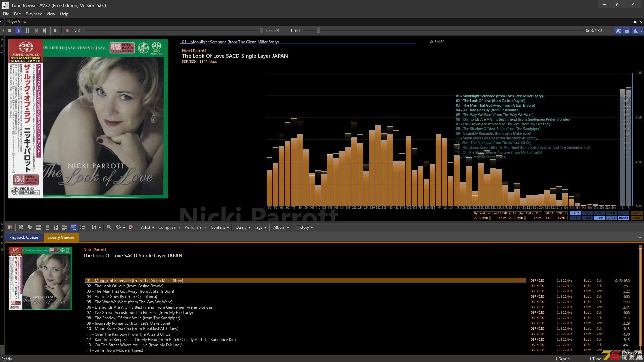Click the time seek slider handle
Image resolution: width=644 pixels, height=362 pixels.
(x=318, y=31)
